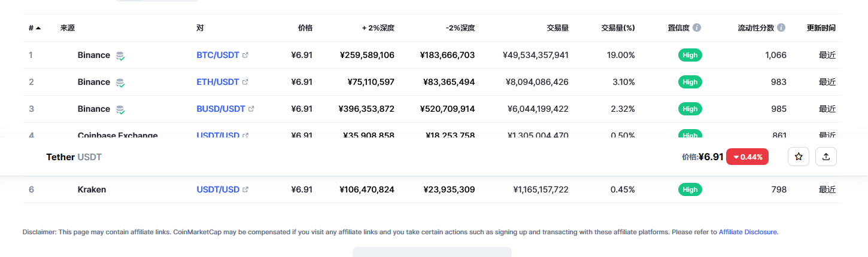This screenshot has height=257, width=868.
Task: Click reserves icon in Binance ETH/USDT row
Action: coord(120,82)
